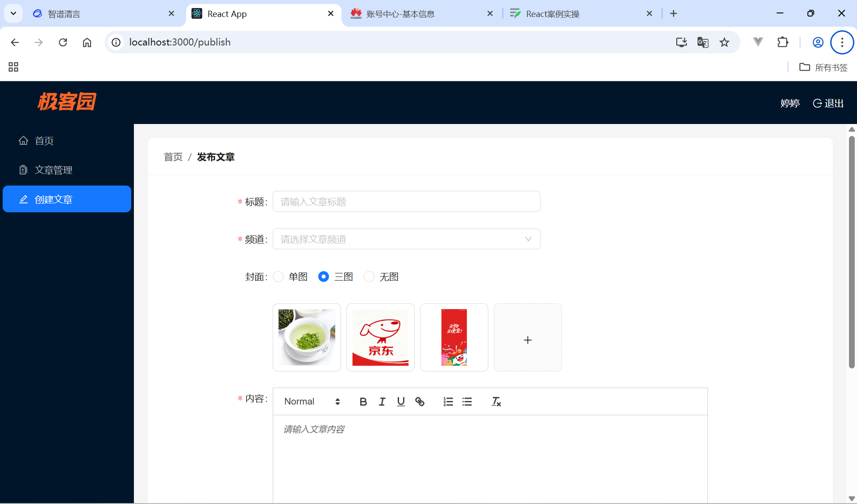Clear text formatting in the editor
Image resolution: width=857 pixels, height=504 pixels.
click(x=496, y=402)
